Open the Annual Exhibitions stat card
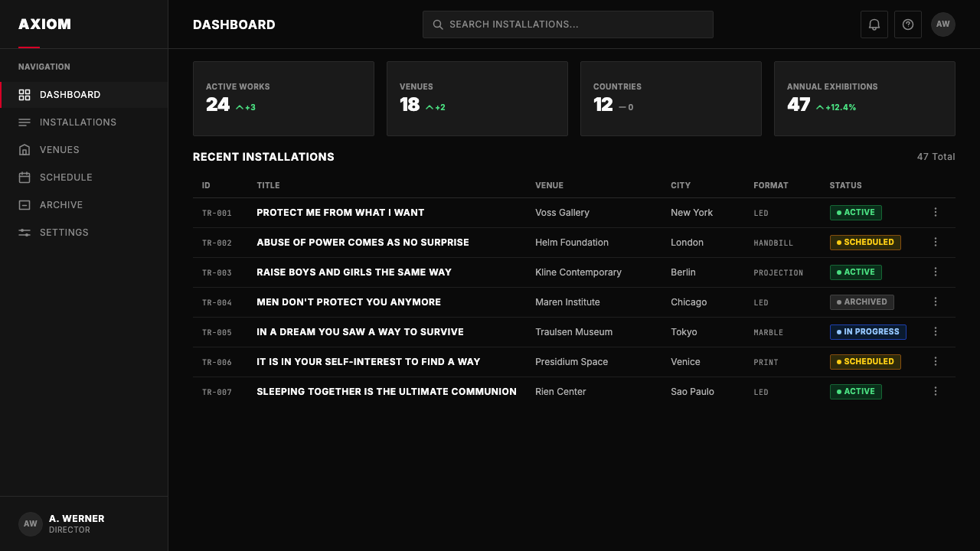Screen dimensions: 980x551 click(864, 99)
